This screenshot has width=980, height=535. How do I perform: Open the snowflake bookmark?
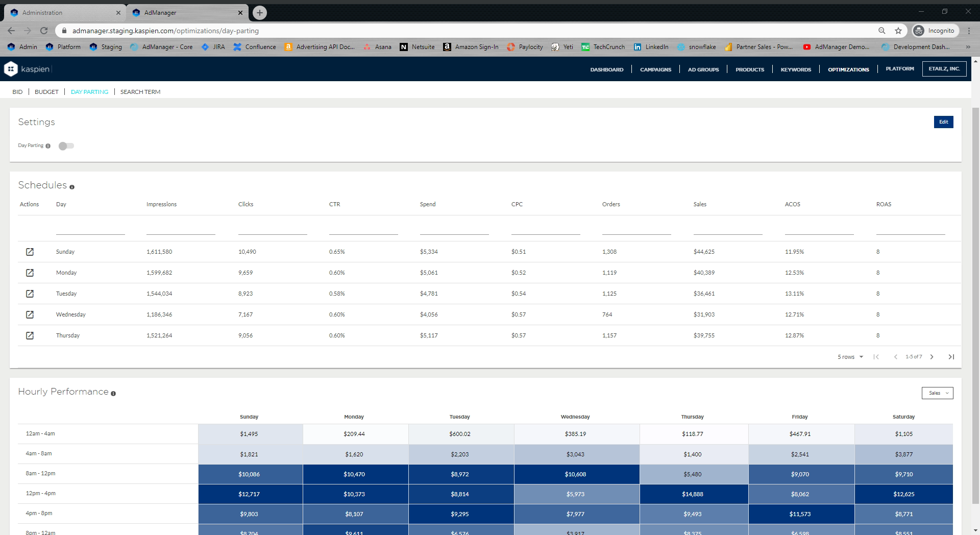(697, 47)
